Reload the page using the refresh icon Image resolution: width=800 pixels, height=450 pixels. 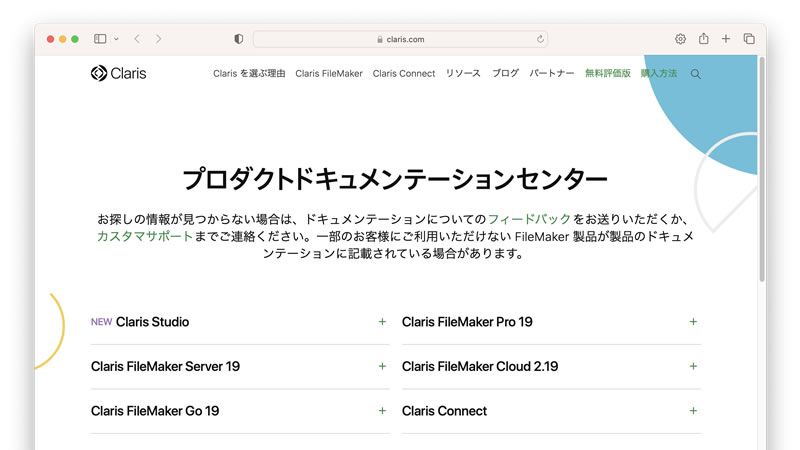pos(540,39)
